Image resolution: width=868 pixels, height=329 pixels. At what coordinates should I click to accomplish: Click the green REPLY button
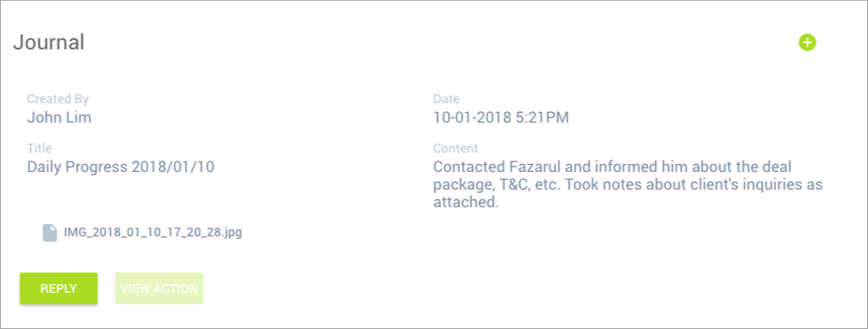coord(58,288)
